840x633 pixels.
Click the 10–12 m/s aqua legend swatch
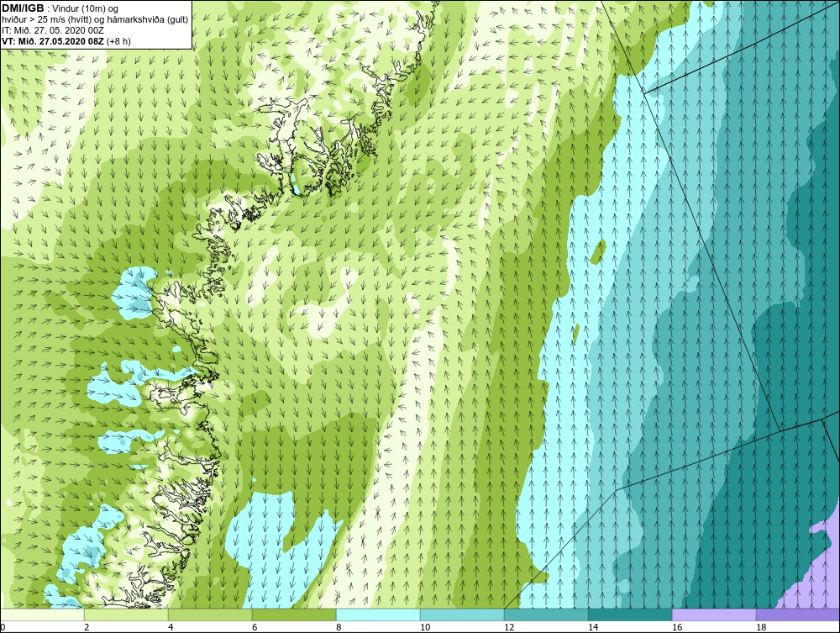[462, 615]
